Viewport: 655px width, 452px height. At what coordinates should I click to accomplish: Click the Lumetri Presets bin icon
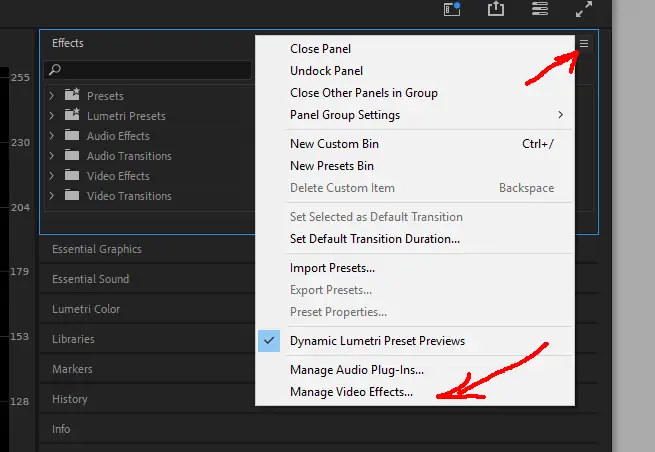[x=72, y=114]
